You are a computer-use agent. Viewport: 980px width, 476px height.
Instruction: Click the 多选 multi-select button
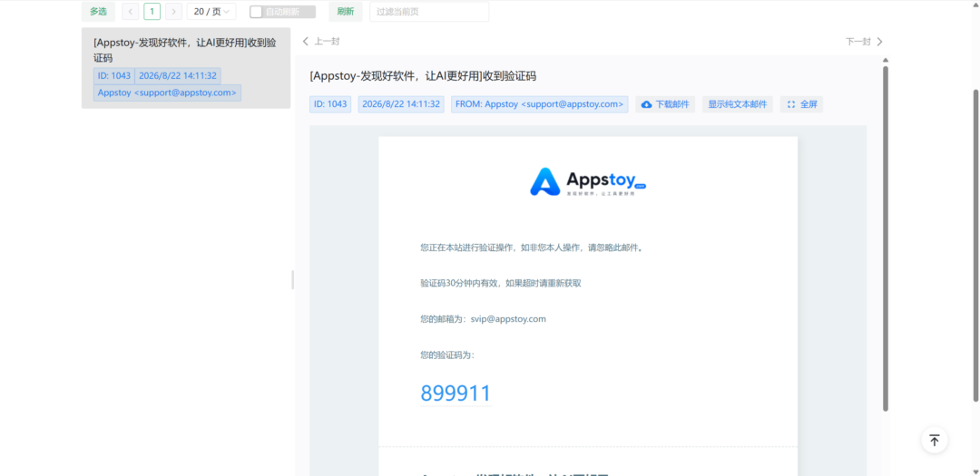pos(98,11)
